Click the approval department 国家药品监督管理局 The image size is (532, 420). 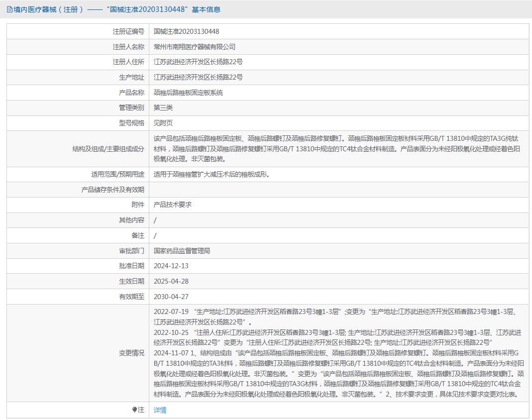[x=182, y=251]
